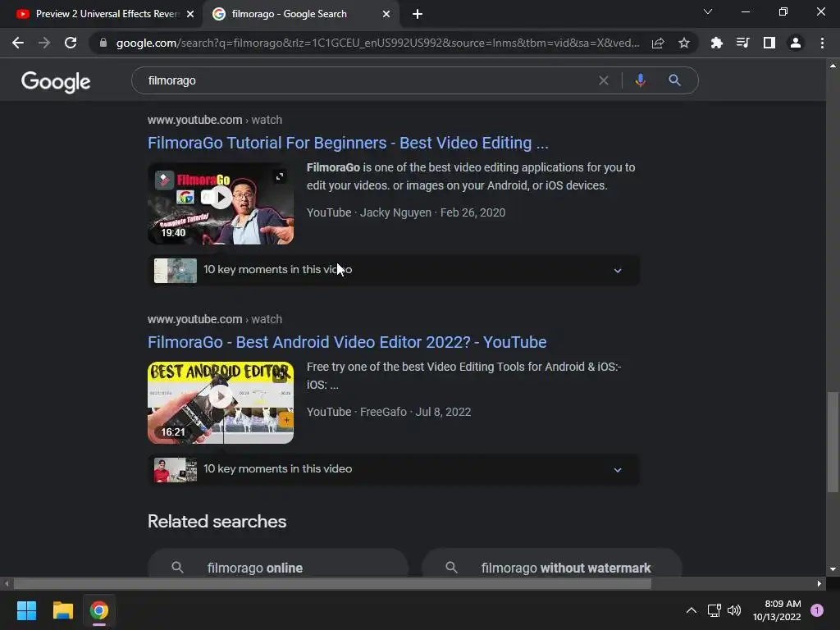View site information lock icon

pyautogui.click(x=103, y=43)
